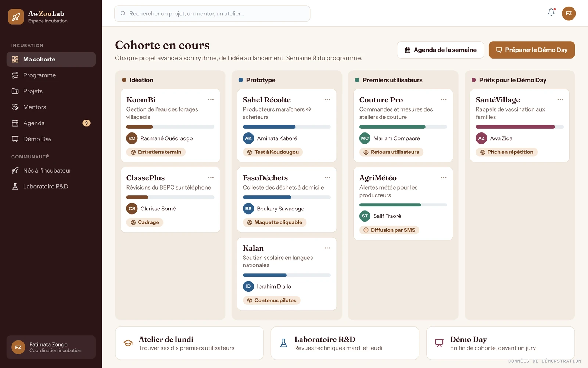Click the KoomBi progress bar

[170, 127]
